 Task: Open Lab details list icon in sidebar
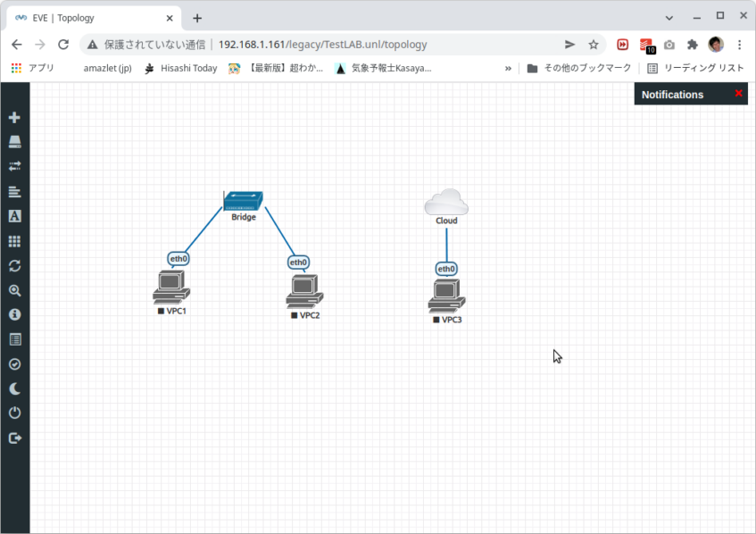(x=14, y=339)
